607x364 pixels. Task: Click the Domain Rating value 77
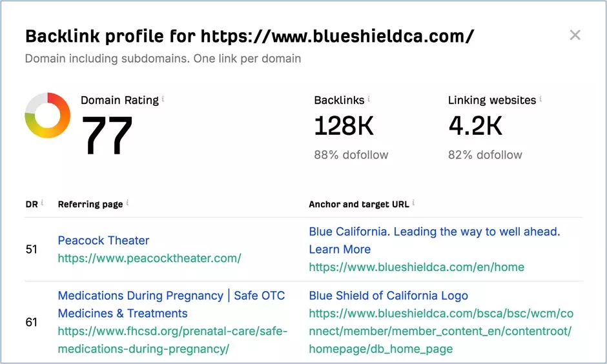pyautogui.click(x=107, y=136)
